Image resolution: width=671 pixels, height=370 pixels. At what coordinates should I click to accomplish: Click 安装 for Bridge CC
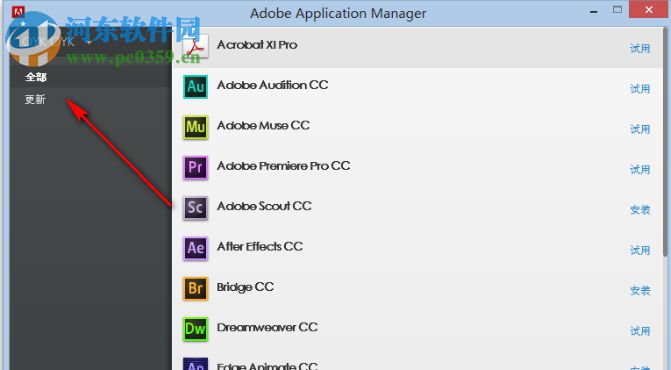(x=640, y=290)
